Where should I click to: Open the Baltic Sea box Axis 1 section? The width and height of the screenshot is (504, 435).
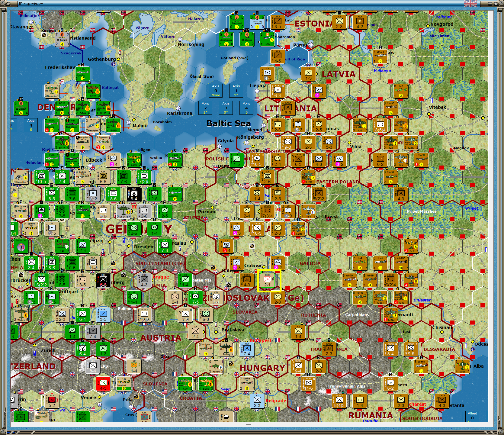point(236,91)
